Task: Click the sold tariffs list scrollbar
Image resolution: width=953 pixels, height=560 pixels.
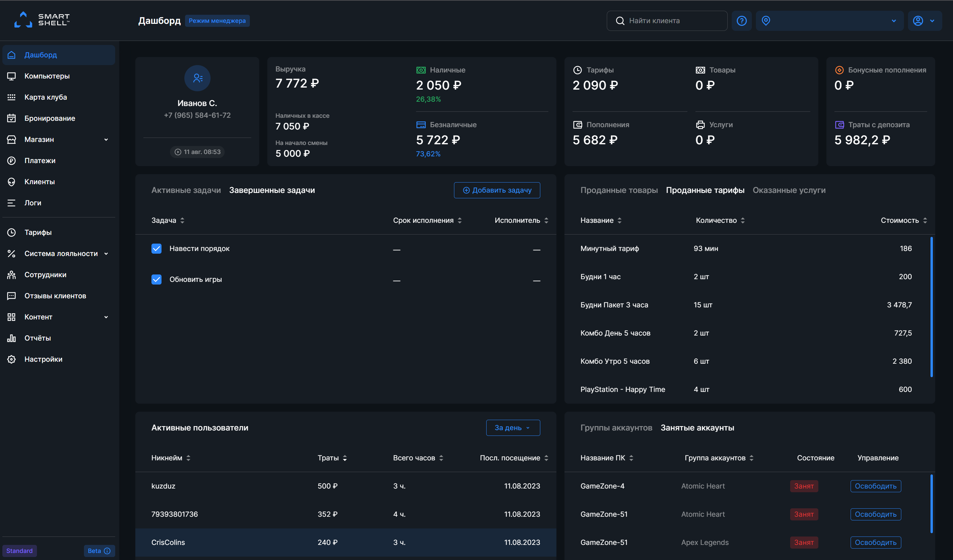Action: [932, 307]
